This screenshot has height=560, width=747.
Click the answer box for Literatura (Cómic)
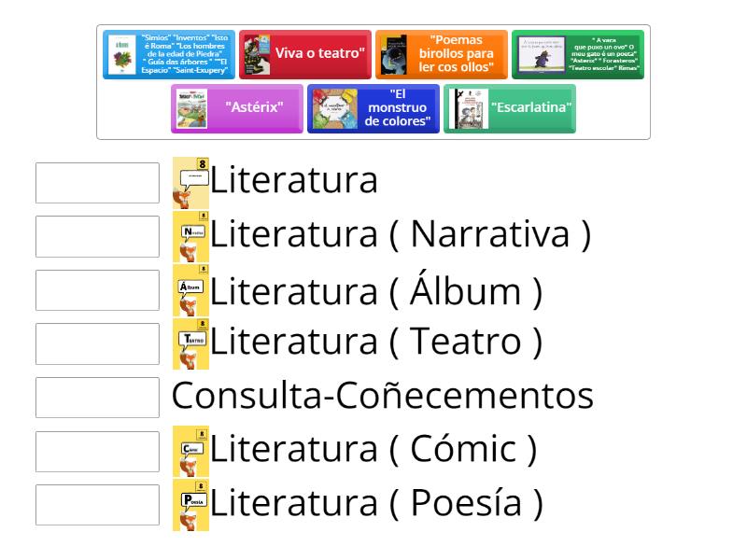point(98,451)
